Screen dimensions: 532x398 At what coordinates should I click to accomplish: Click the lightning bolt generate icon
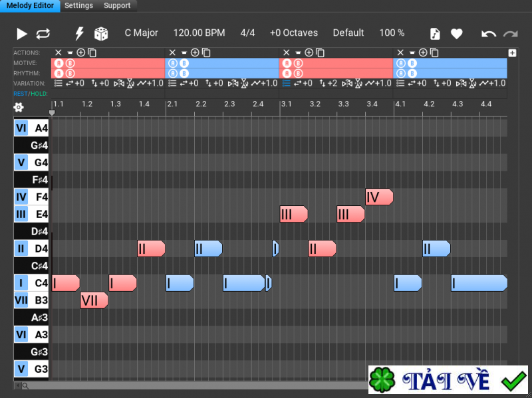tap(79, 34)
